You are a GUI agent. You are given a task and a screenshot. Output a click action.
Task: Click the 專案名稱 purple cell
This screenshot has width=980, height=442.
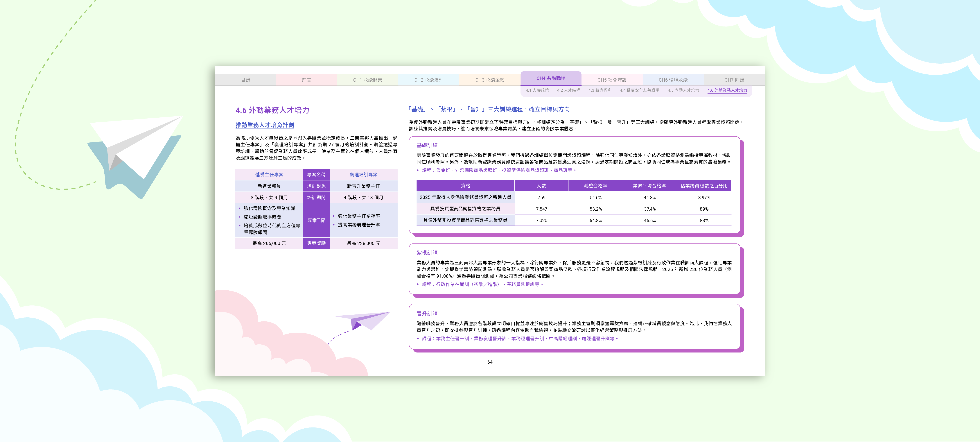[316, 175]
